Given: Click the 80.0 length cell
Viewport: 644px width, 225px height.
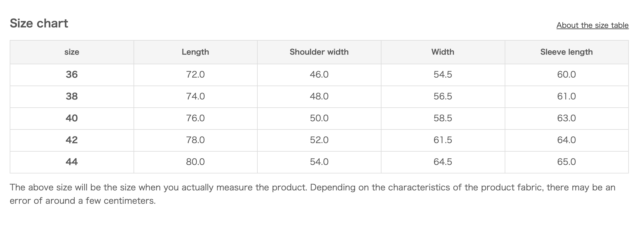Looking at the screenshot, I should pyautogui.click(x=195, y=162).
